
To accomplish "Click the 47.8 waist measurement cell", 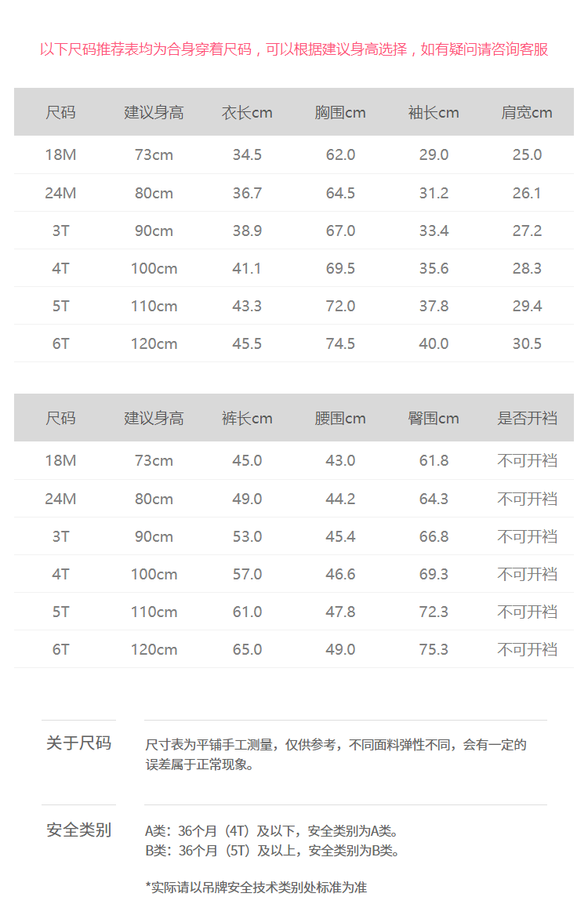I will coord(340,612).
